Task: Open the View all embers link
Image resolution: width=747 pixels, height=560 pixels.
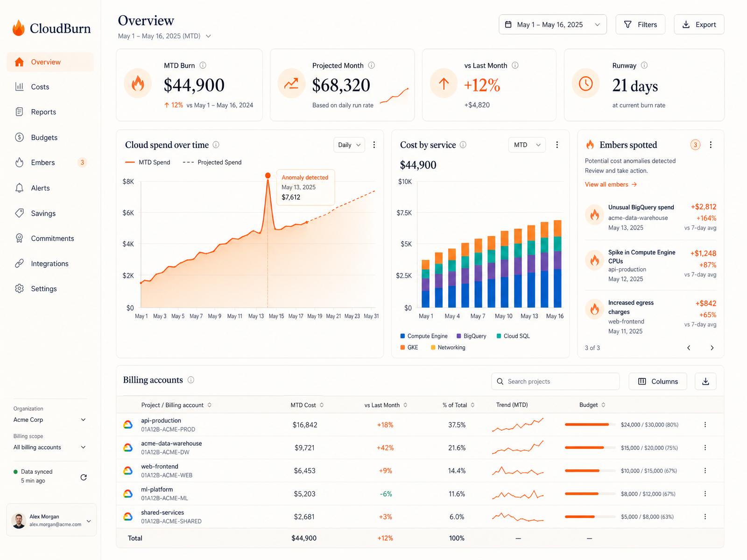Action: point(611,184)
